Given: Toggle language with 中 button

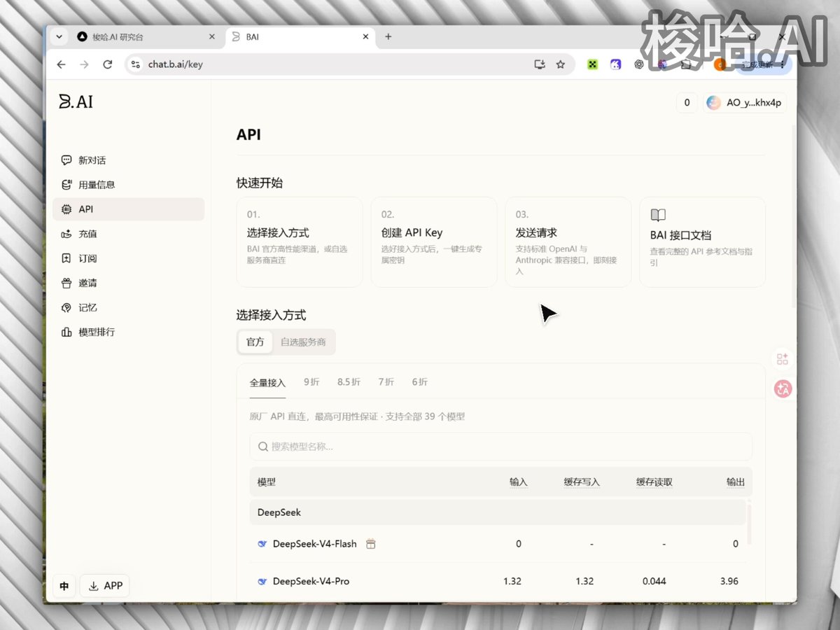Looking at the screenshot, I should point(64,586).
